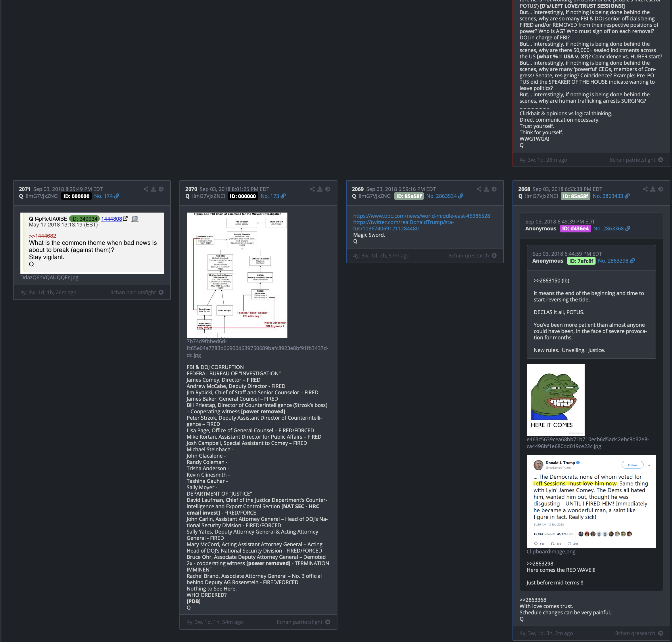Click the chain link icon beside No. 173
This screenshot has width=672, height=642.
tap(283, 196)
